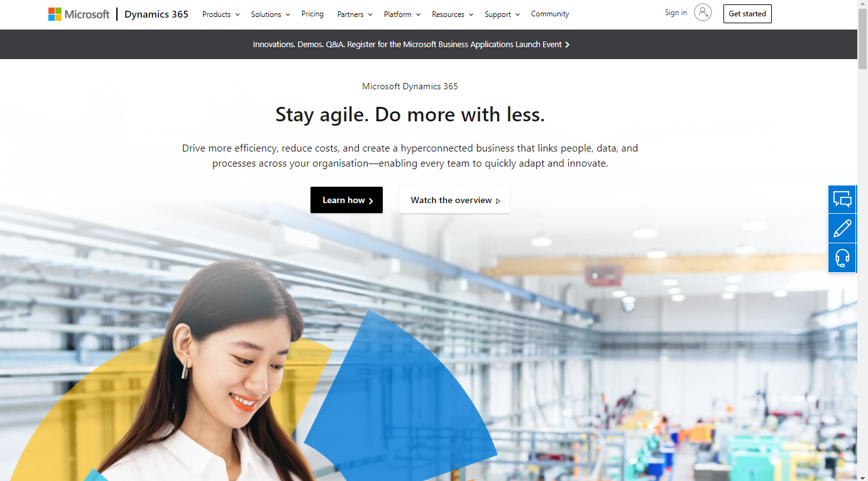Click the Get started button
Viewport: 868px width, 481px height.
pyautogui.click(x=747, y=14)
